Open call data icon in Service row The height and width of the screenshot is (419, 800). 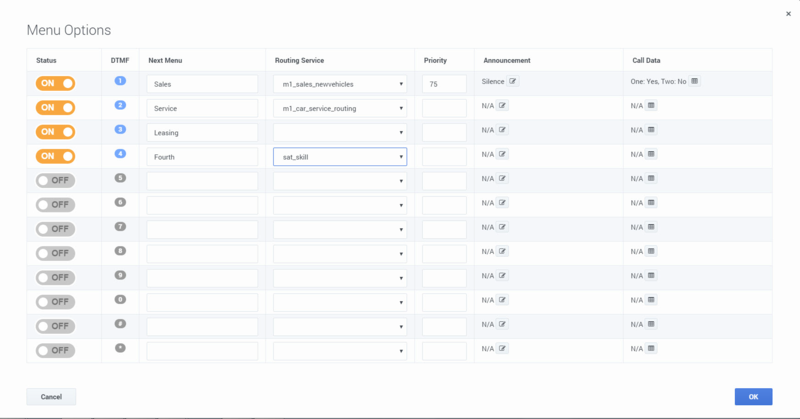tap(651, 105)
